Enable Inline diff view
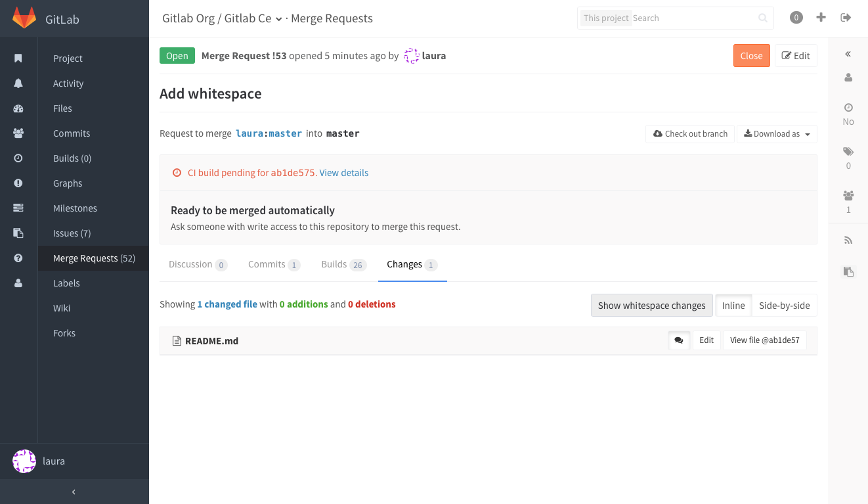This screenshot has width=868, height=504. tap(733, 305)
